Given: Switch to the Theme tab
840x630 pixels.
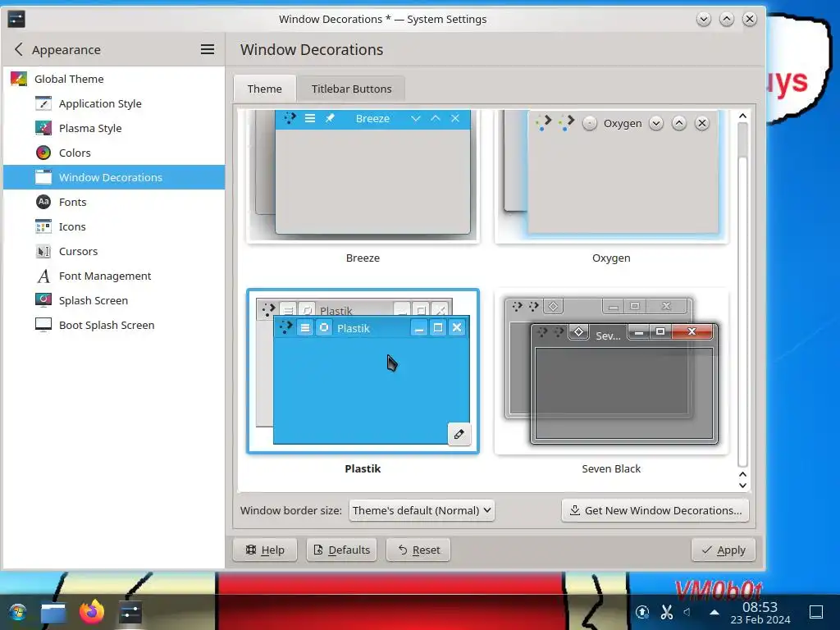Looking at the screenshot, I should pyautogui.click(x=265, y=89).
